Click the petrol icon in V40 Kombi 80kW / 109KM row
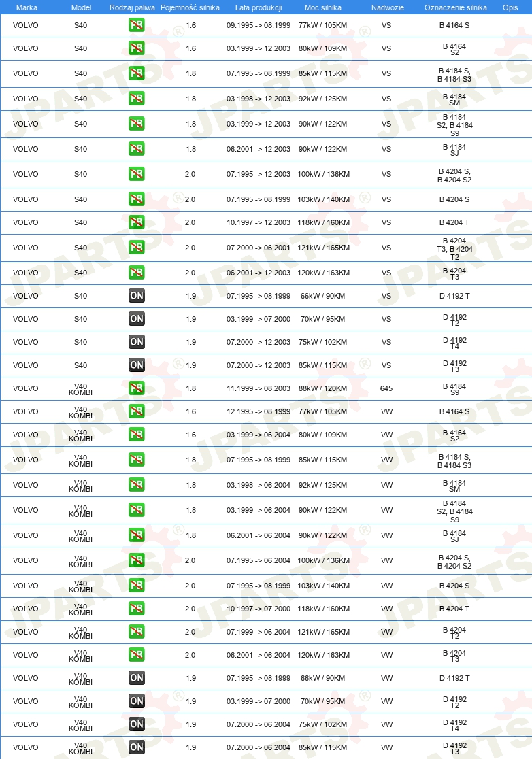 137,435
